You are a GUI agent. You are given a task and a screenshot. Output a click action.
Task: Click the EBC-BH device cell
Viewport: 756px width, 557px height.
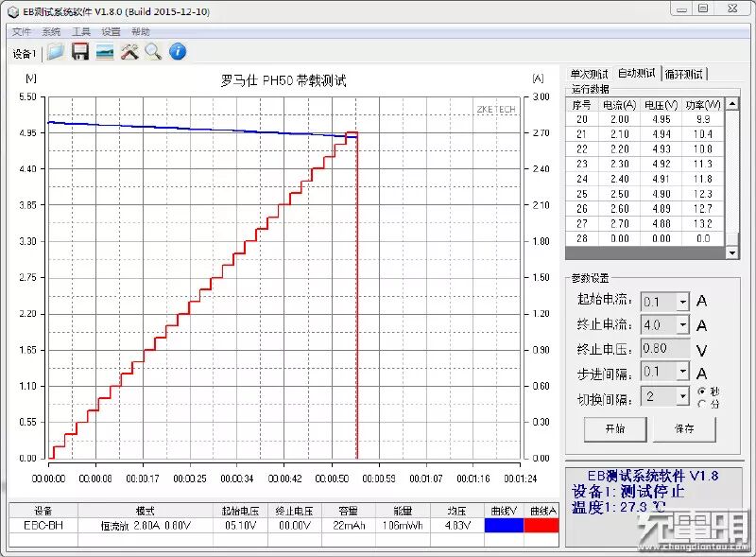pos(43,526)
